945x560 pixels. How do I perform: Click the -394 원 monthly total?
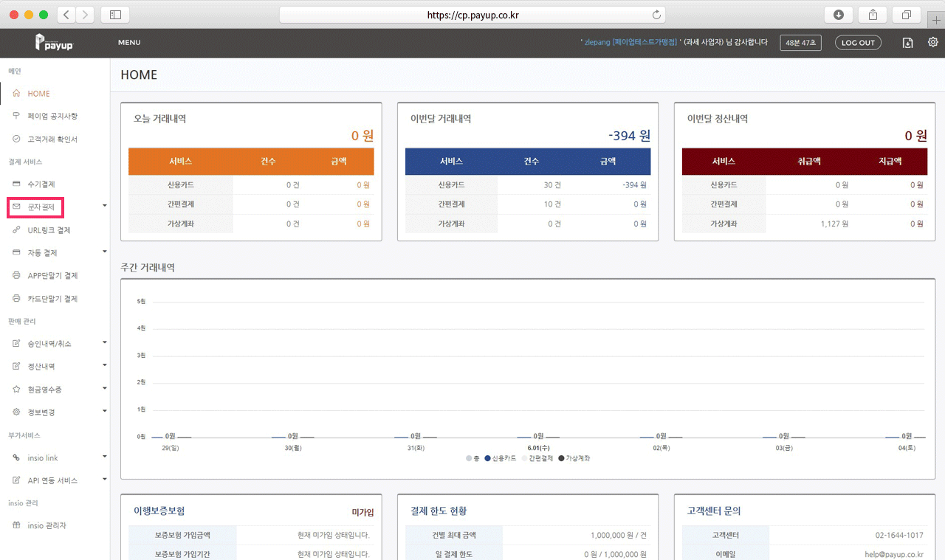(629, 136)
